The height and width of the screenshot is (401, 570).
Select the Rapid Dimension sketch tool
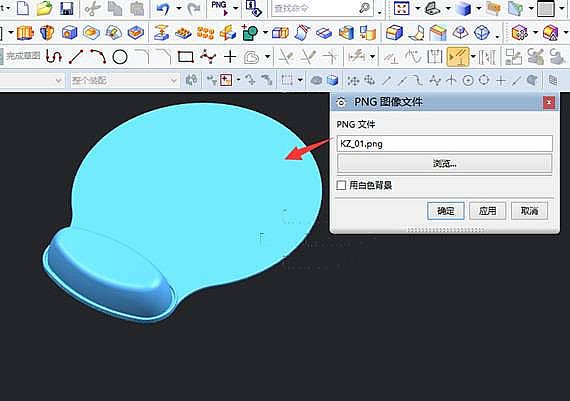(x=355, y=57)
